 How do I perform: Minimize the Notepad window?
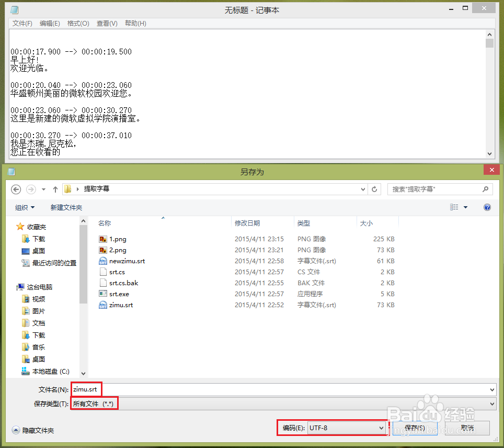click(x=451, y=9)
